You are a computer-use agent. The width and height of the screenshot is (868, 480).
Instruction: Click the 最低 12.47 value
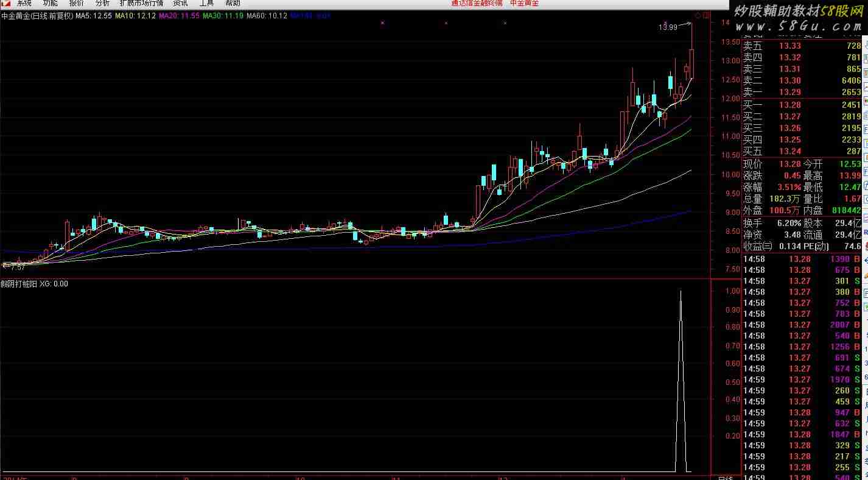[850, 187]
